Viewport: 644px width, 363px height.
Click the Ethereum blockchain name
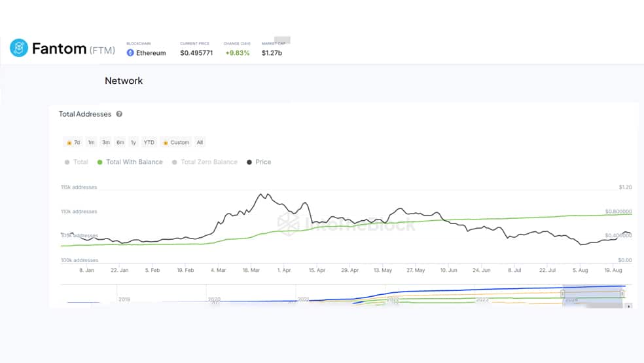pos(151,53)
